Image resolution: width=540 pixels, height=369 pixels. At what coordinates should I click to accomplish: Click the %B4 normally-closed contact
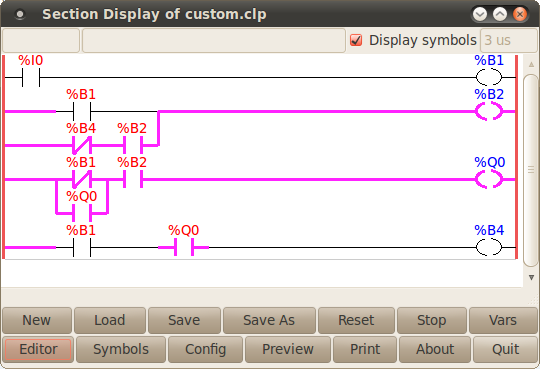point(82,145)
